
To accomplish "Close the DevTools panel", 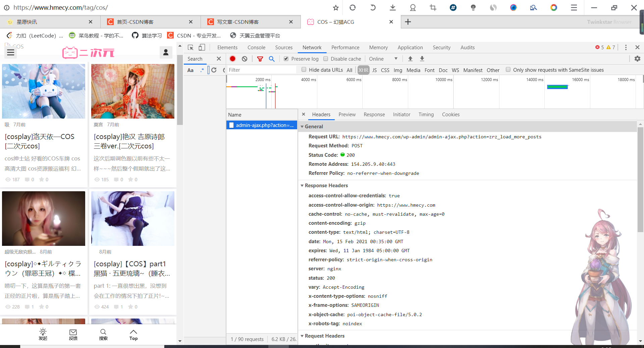I will [637, 48].
